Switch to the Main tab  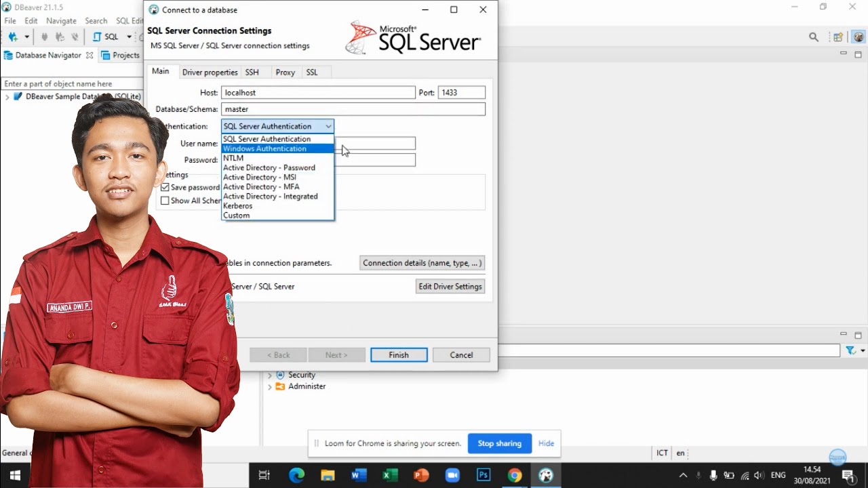pyautogui.click(x=161, y=71)
